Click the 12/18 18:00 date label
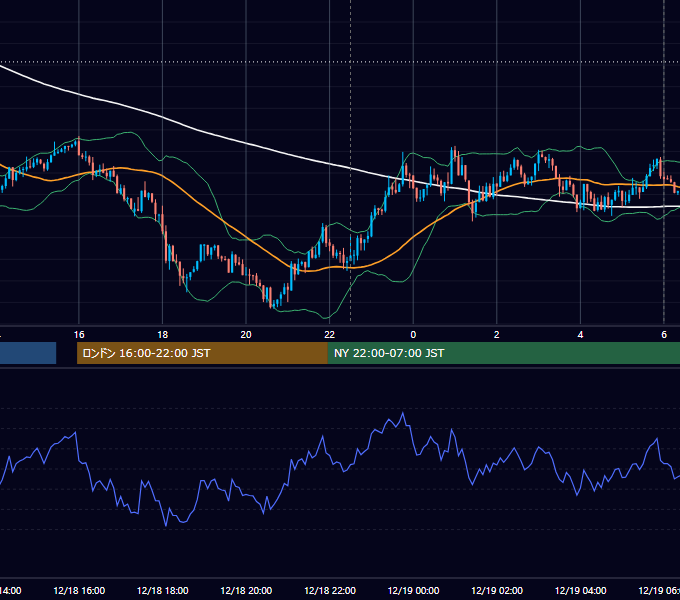The width and height of the screenshot is (680, 600). click(163, 590)
